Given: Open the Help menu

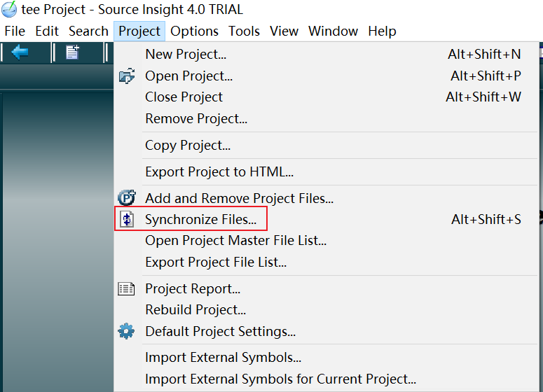Looking at the screenshot, I should point(382,31).
